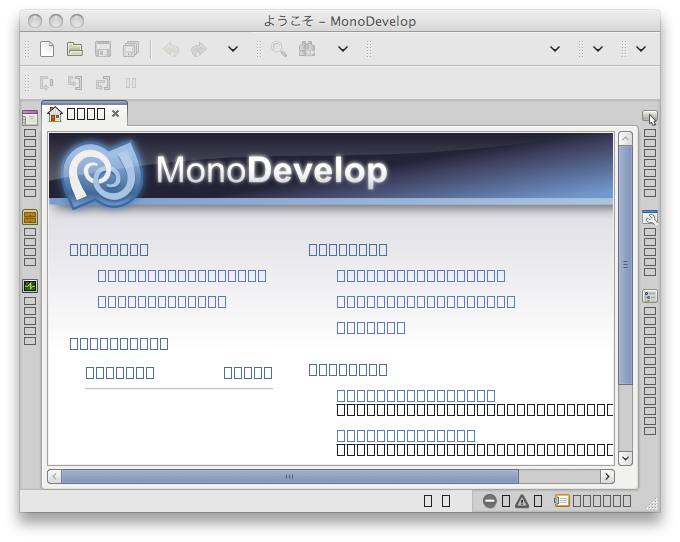Click the Step Over debug icon
This screenshot has width=680, height=542.
tap(46, 83)
